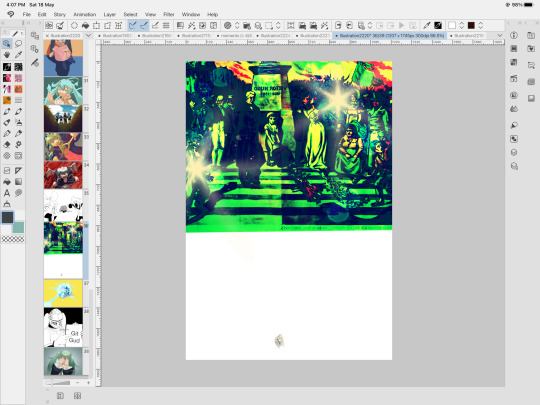Screen dimensions: 540x405
Task: Select the Hand move tool
Action: 7,55
